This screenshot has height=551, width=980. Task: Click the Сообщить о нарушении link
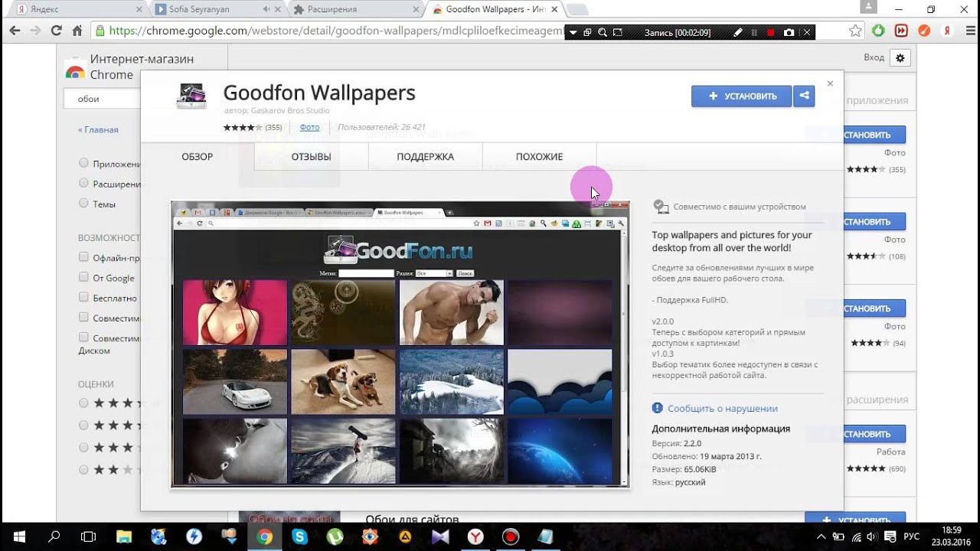pos(722,409)
